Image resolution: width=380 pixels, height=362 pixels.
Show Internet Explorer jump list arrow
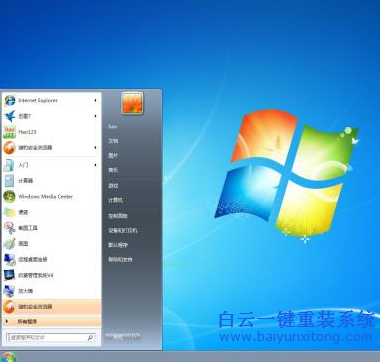95,100
